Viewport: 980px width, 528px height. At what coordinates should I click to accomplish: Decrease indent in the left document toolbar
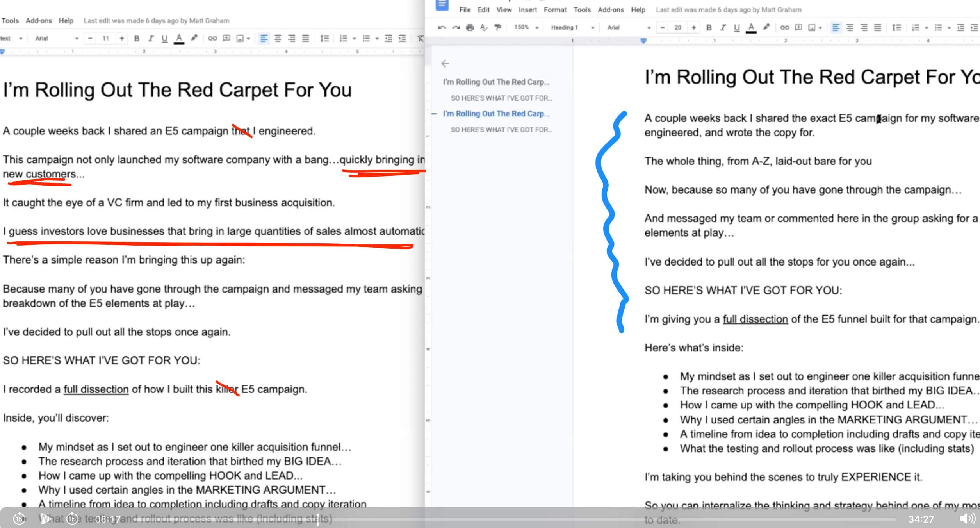[x=388, y=38]
